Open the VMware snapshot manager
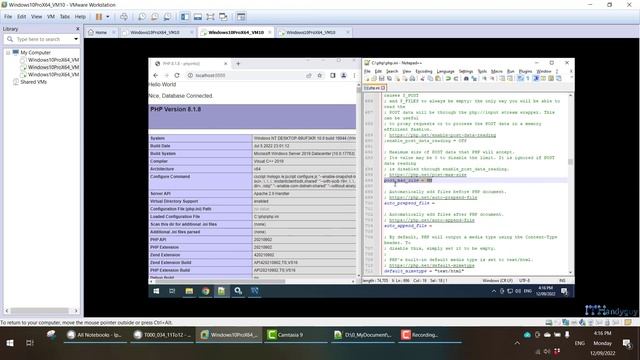Screen dimensions: 640x360 coord(167,17)
